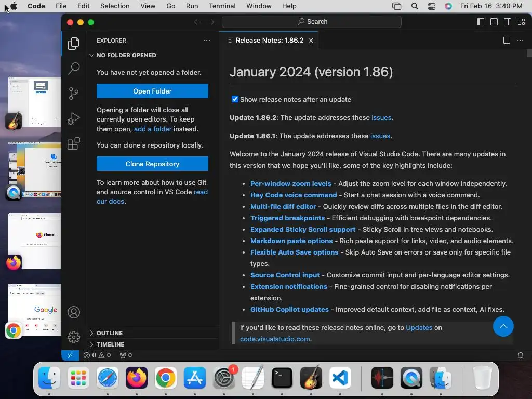Open the Help menu
The height and width of the screenshot is (399, 532).
[289, 6]
